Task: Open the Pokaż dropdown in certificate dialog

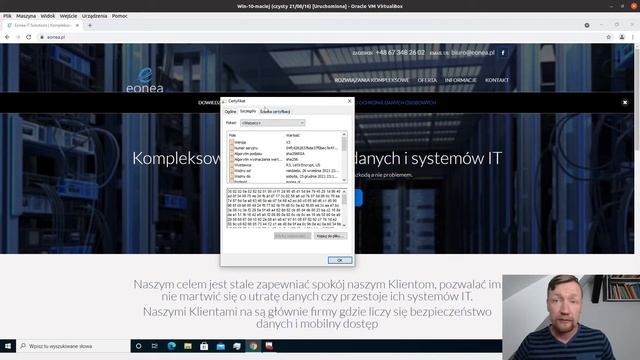Action: [x=273, y=123]
